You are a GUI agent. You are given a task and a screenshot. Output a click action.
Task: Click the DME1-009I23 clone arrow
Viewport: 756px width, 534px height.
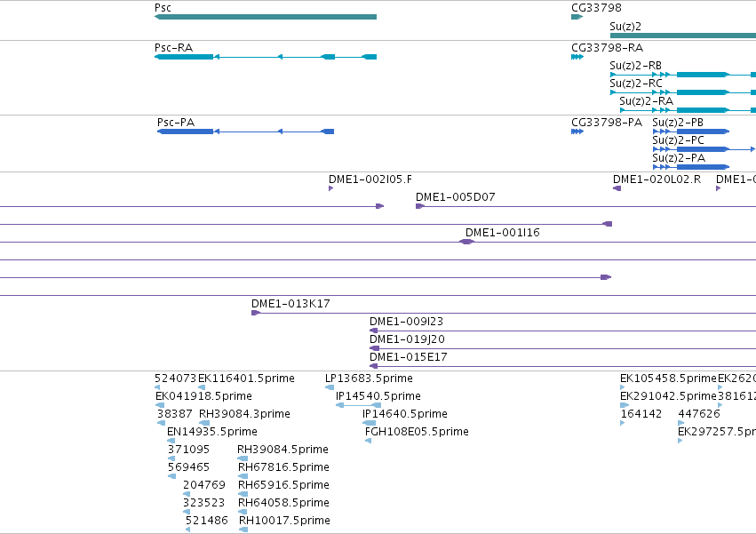(x=373, y=331)
